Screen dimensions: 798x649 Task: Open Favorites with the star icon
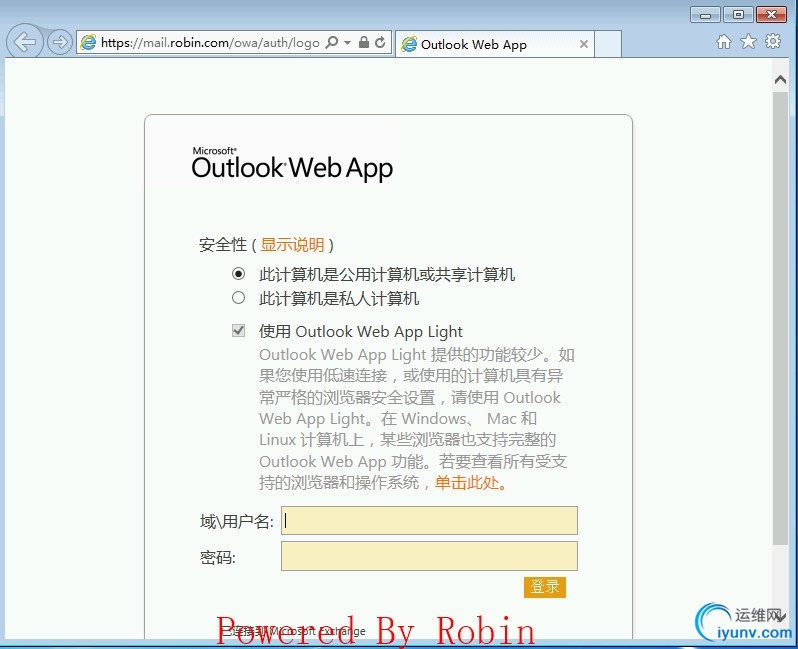coord(748,41)
